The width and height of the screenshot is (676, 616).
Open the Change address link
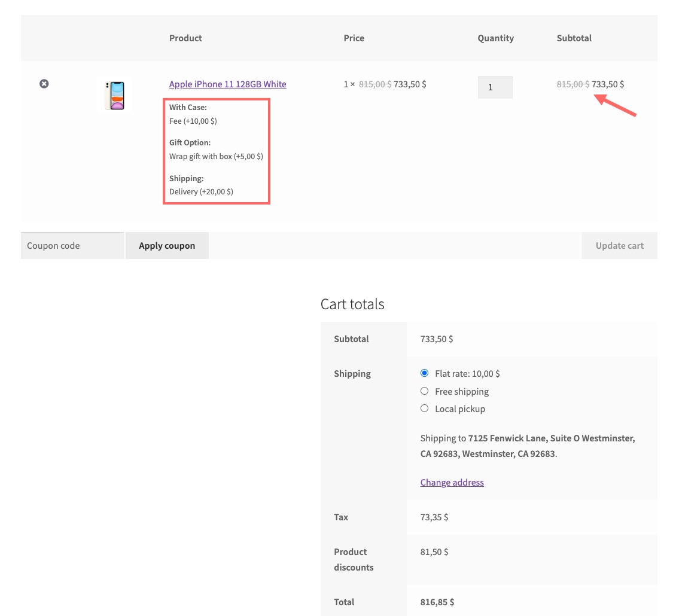452,483
